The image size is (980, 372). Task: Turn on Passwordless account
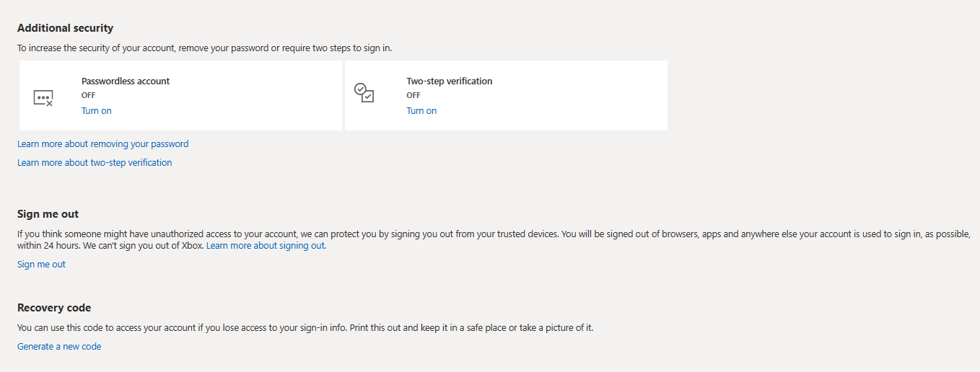coord(97,111)
